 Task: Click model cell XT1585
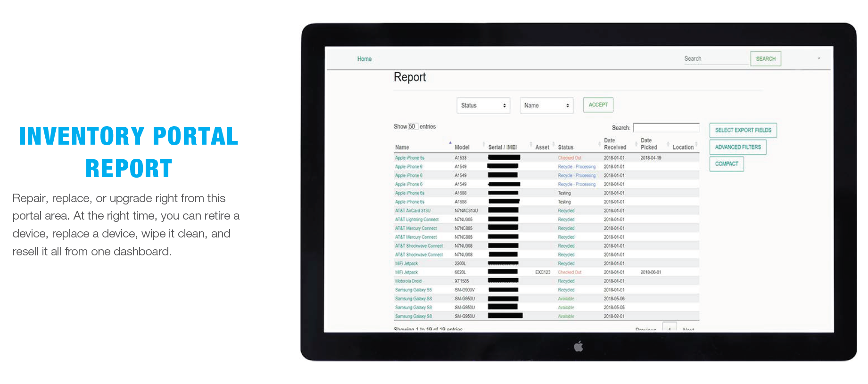462,281
